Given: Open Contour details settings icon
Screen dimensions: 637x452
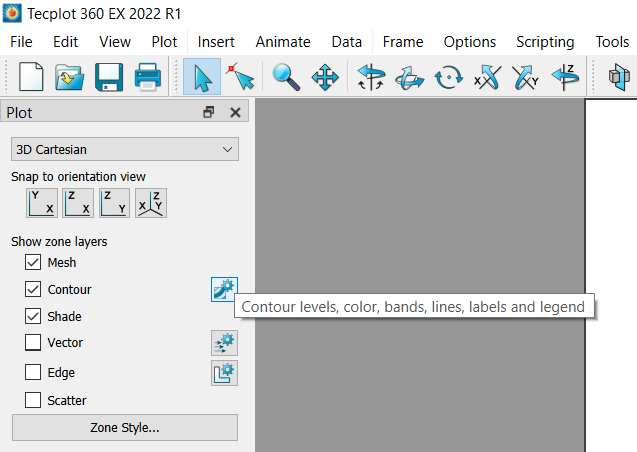Looking at the screenshot, I should coord(224,289).
